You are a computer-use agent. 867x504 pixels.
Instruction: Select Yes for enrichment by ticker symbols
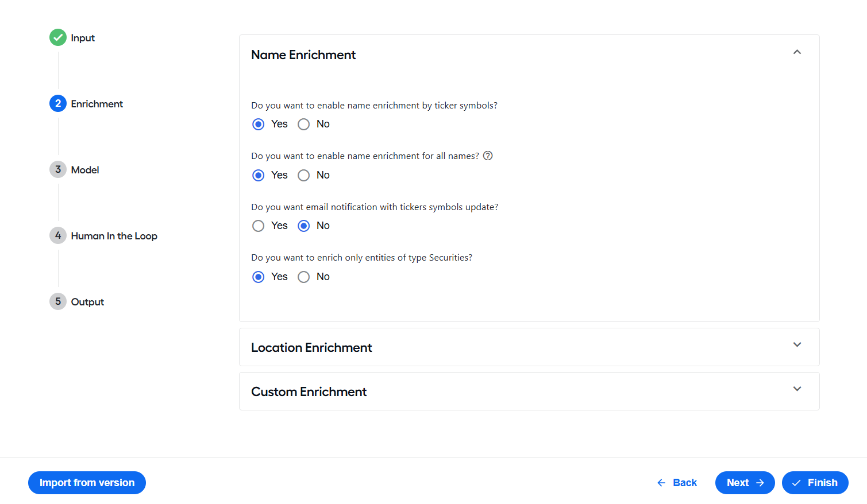click(x=259, y=124)
